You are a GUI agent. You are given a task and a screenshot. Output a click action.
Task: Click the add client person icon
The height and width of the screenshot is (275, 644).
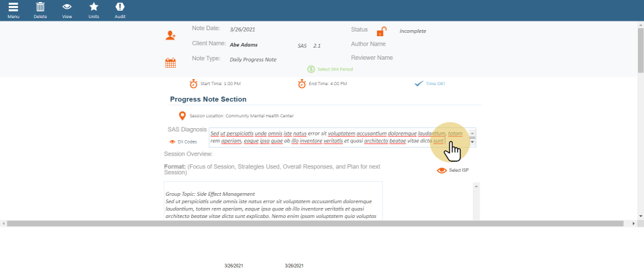[x=170, y=36]
